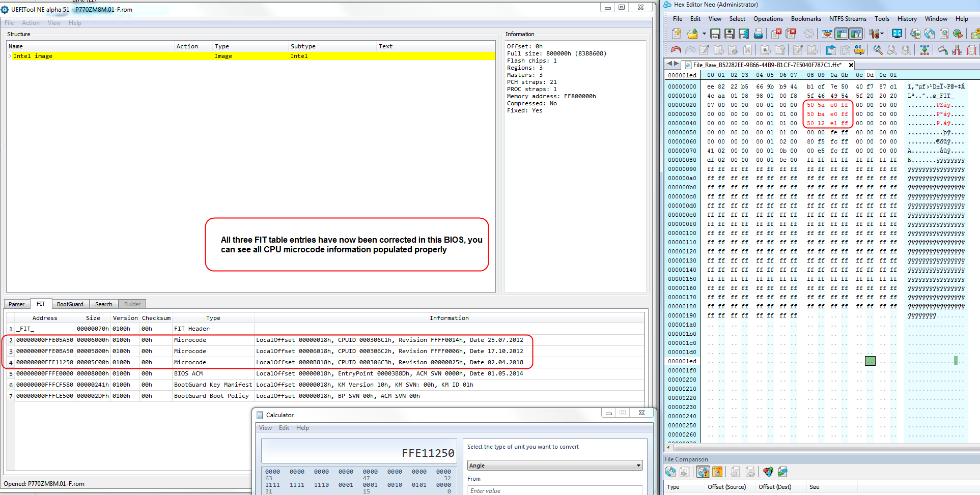Click the Replace icon with blue circular arrows
The width and height of the screenshot is (980, 495).
tap(930, 34)
